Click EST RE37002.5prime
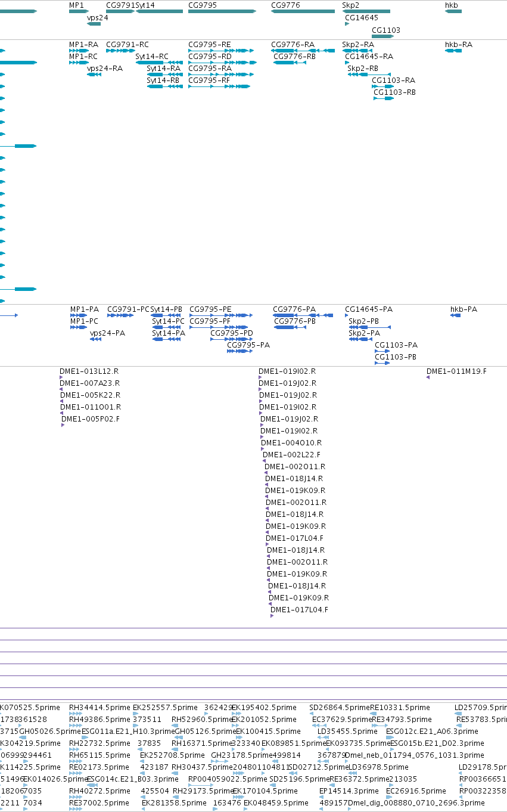 click(99, 803)
